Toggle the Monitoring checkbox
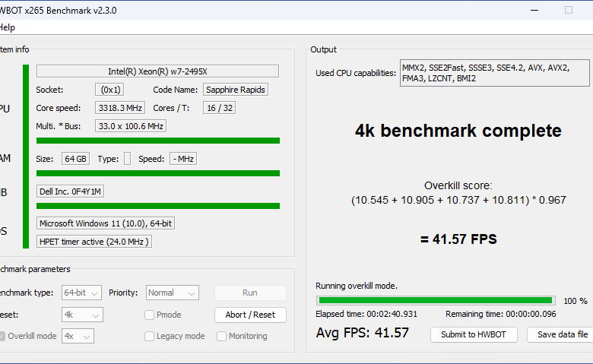593x364 pixels. (x=222, y=336)
